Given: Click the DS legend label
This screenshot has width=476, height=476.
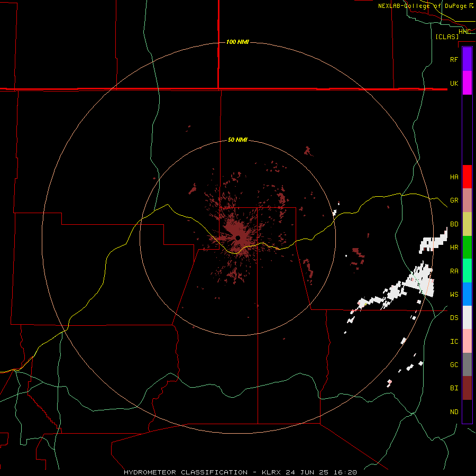Looking at the screenshot, I should (x=454, y=318).
